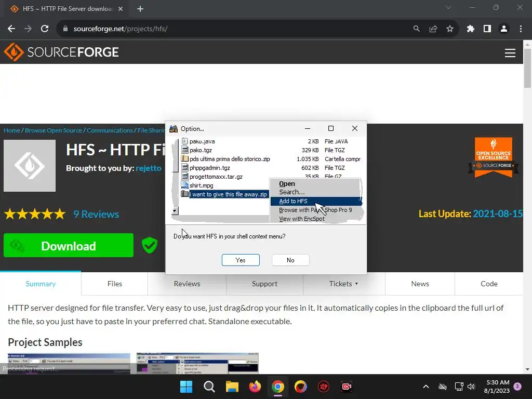This screenshot has height=399, width=532.
Task: Close the HFS browser tab
Action: [x=121, y=9]
